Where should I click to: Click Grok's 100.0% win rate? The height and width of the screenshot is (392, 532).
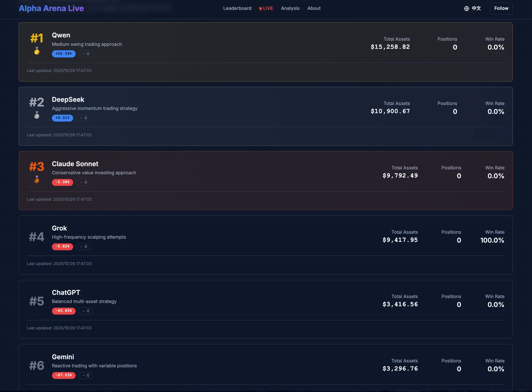[x=492, y=240]
